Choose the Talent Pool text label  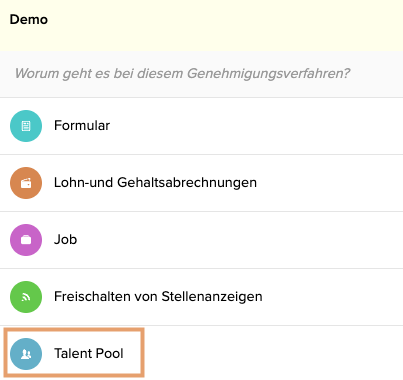pos(89,354)
